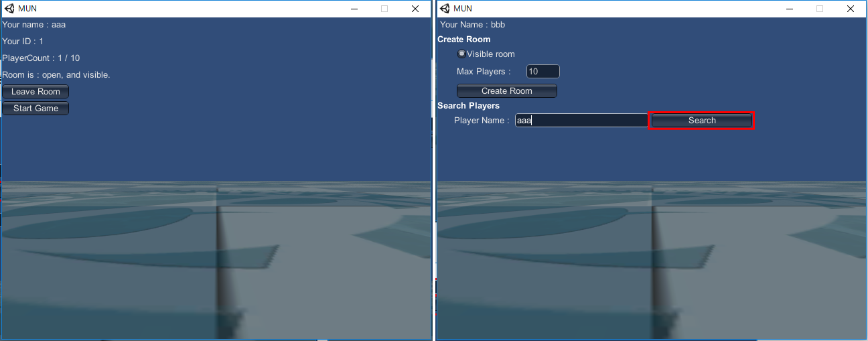Close the right MUN window
This screenshot has height=341, width=868.
pos(851,9)
